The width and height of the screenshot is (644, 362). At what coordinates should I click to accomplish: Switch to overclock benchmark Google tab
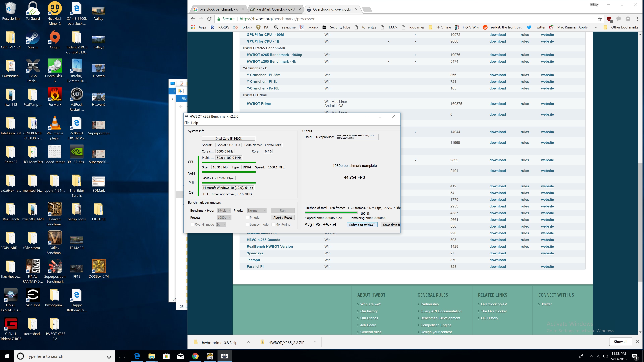tap(219, 9)
